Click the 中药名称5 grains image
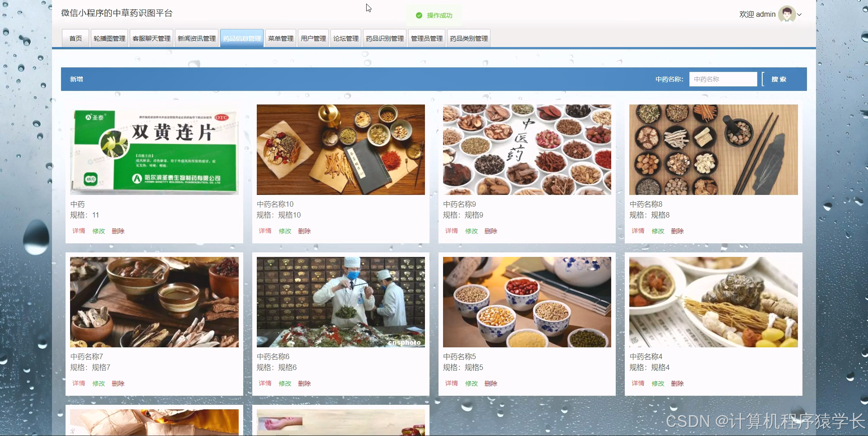 tap(527, 302)
